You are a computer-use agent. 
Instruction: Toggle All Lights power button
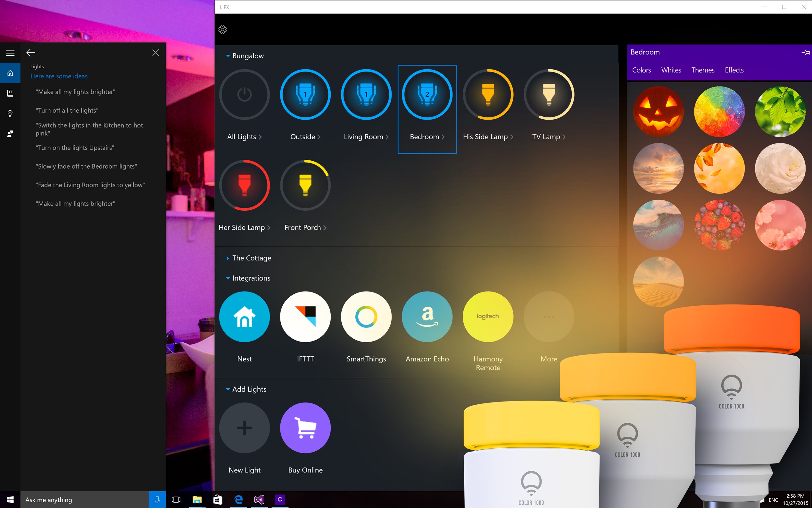(244, 94)
